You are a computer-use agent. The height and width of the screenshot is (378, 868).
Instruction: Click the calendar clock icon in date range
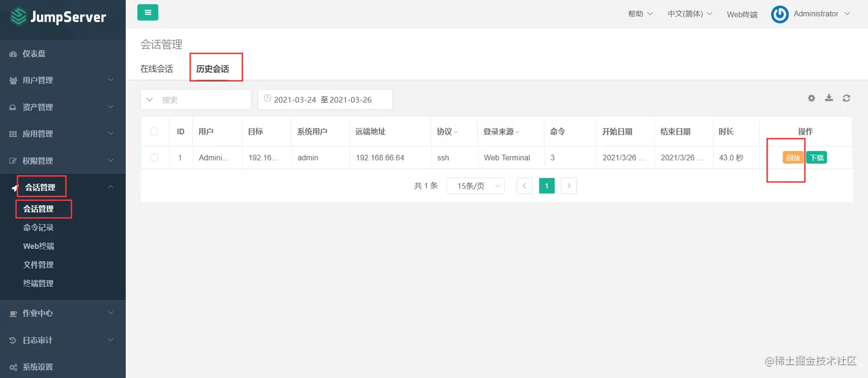click(267, 99)
